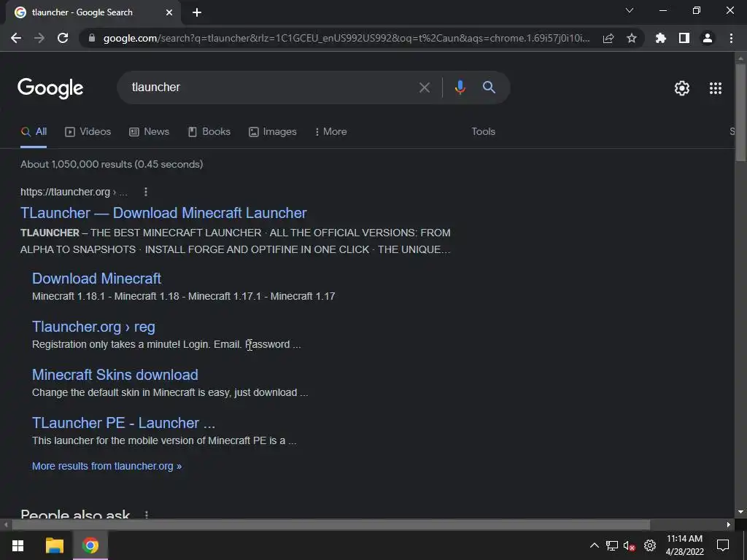Switch to the Images tab

point(273,132)
